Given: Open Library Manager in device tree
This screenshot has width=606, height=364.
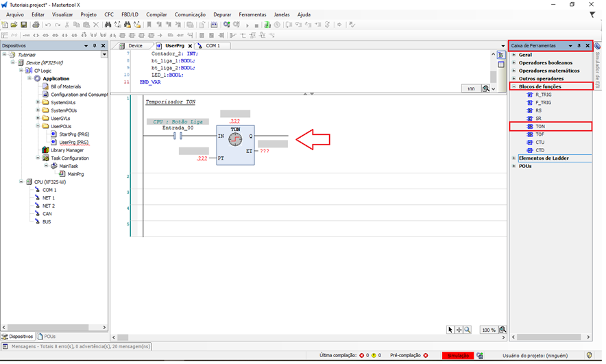Looking at the screenshot, I should 66,150.
